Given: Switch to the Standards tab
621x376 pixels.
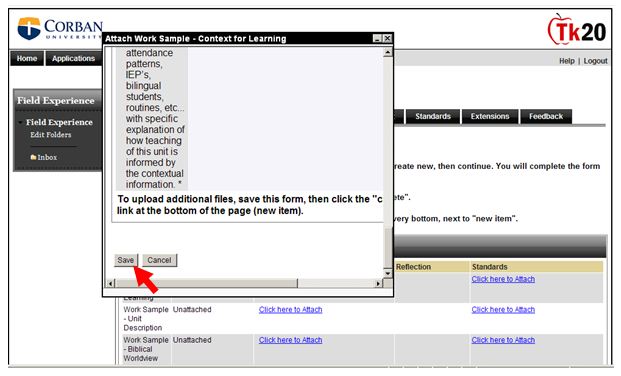Looking at the screenshot, I should pos(433,116).
